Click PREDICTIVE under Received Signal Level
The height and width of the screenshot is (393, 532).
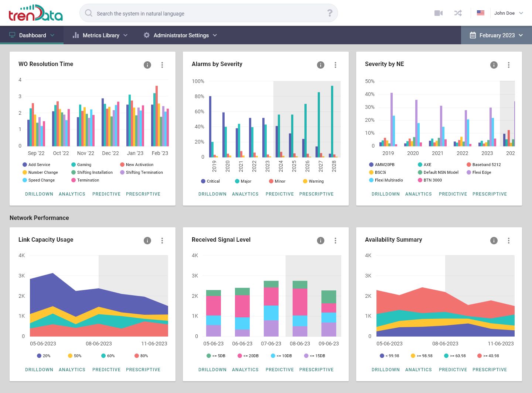click(x=280, y=370)
